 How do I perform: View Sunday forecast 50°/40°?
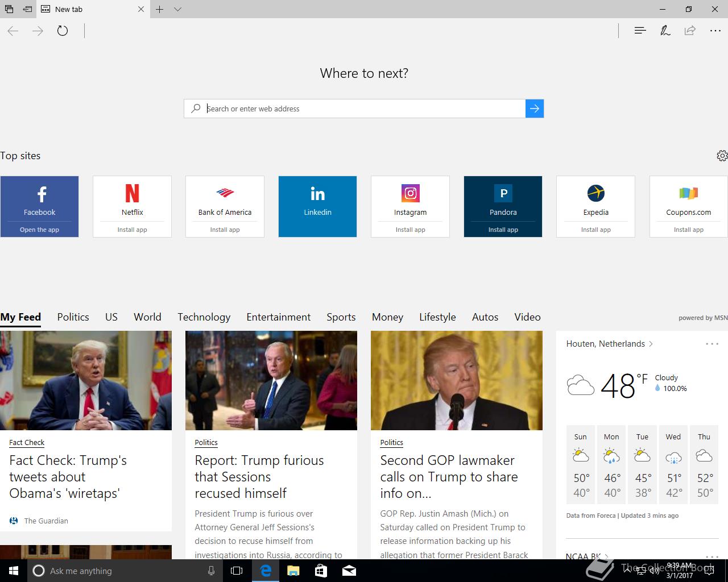[x=581, y=464]
